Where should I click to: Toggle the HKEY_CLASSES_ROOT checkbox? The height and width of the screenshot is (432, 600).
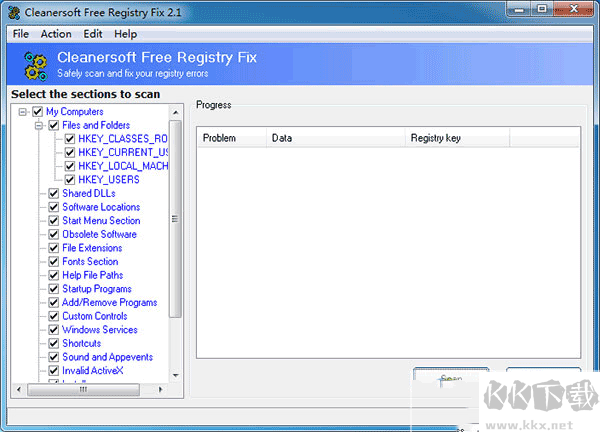pos(70,139)
